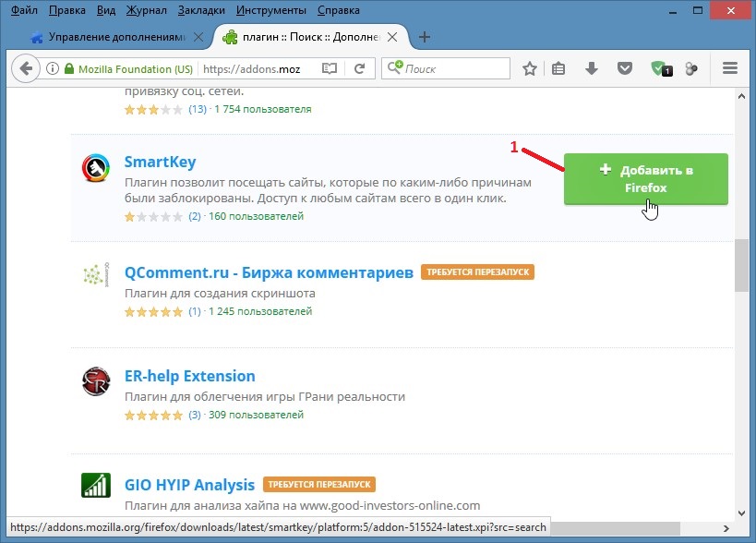View the (13) reviews link
756x543 pixels.
[x=198, y=109]
